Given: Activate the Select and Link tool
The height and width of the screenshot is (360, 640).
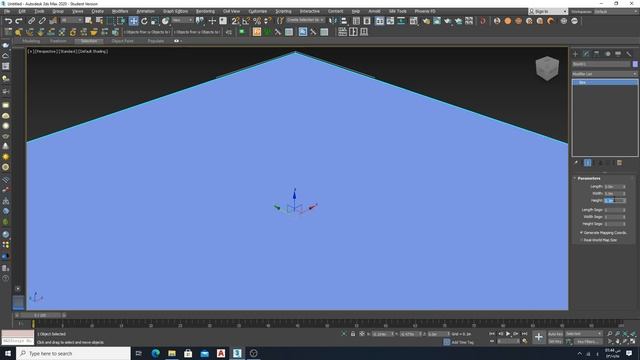Looking at the screenshot, I should tap(31, 21).
